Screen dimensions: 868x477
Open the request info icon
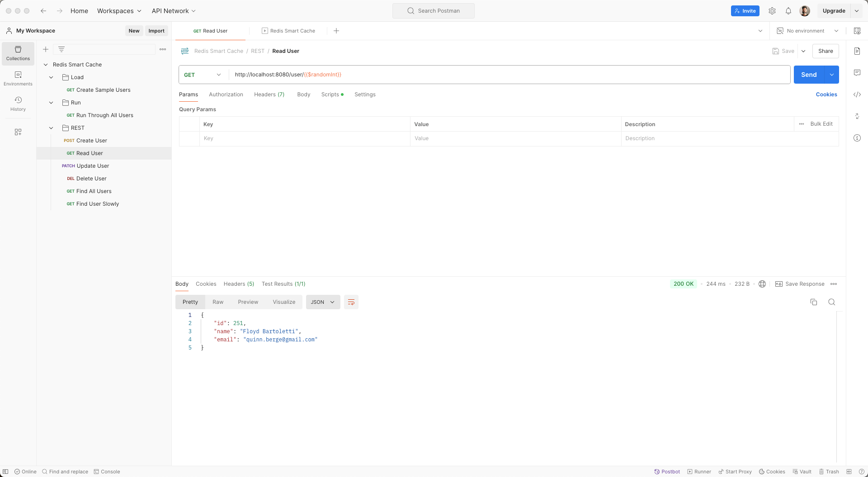pyautogui.click(x=857, y=138)
